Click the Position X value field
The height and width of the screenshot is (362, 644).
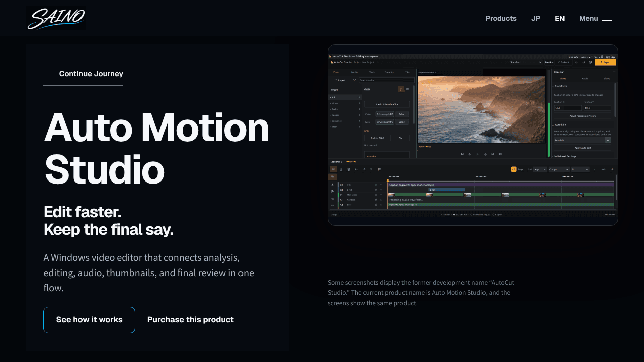(x=568, y=108)
